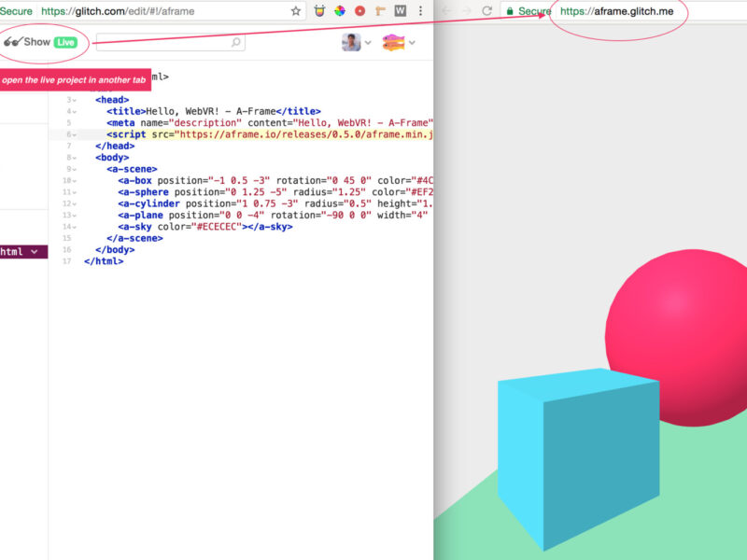Click the #ECECEC color value in a-sky
The width and height of the screenshot is (747, 560).
tap(217, 227)
